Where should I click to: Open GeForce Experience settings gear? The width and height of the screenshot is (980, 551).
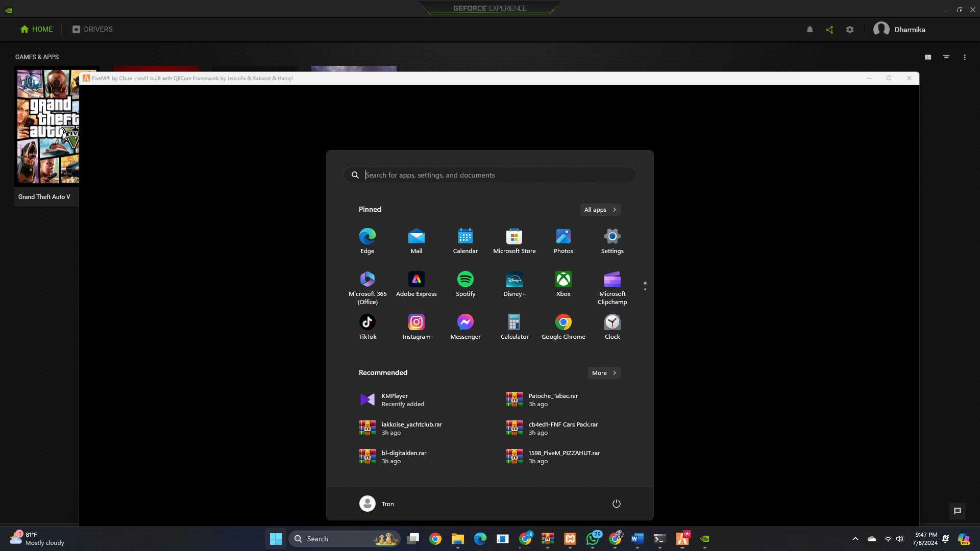point(850,30)
